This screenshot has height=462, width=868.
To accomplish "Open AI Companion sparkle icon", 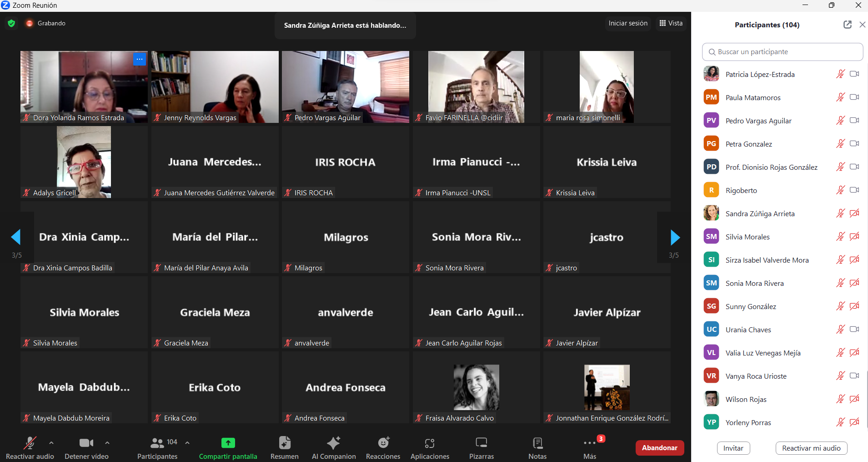I will pyautogui.click(x=334, y=443).
